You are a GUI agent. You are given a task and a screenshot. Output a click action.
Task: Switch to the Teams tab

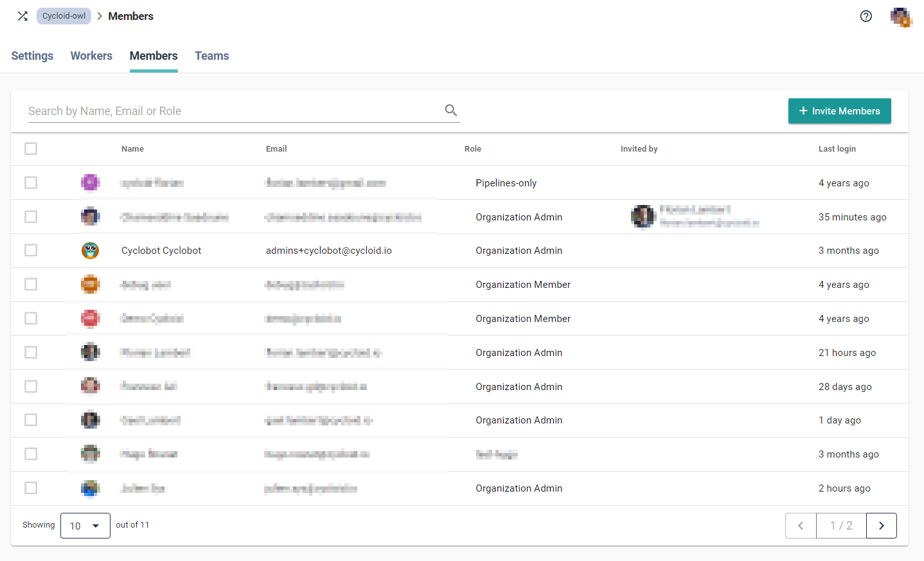coord(211,56)
